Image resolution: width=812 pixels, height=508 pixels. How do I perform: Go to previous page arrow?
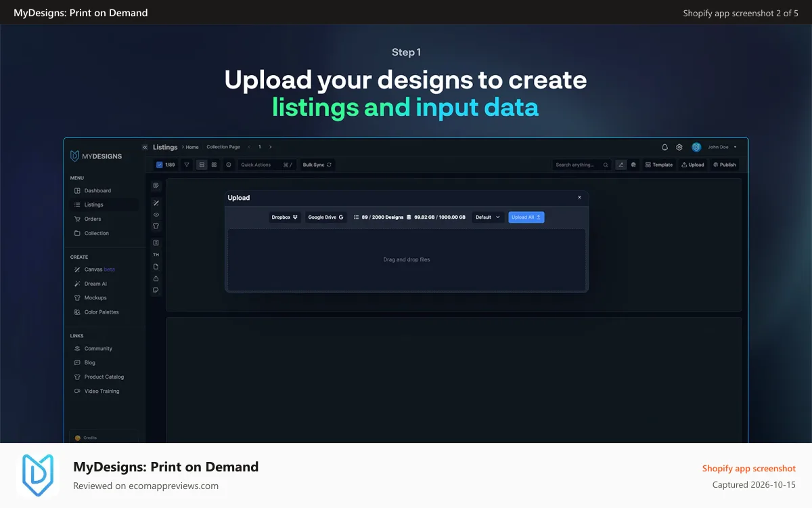point(248,147)
